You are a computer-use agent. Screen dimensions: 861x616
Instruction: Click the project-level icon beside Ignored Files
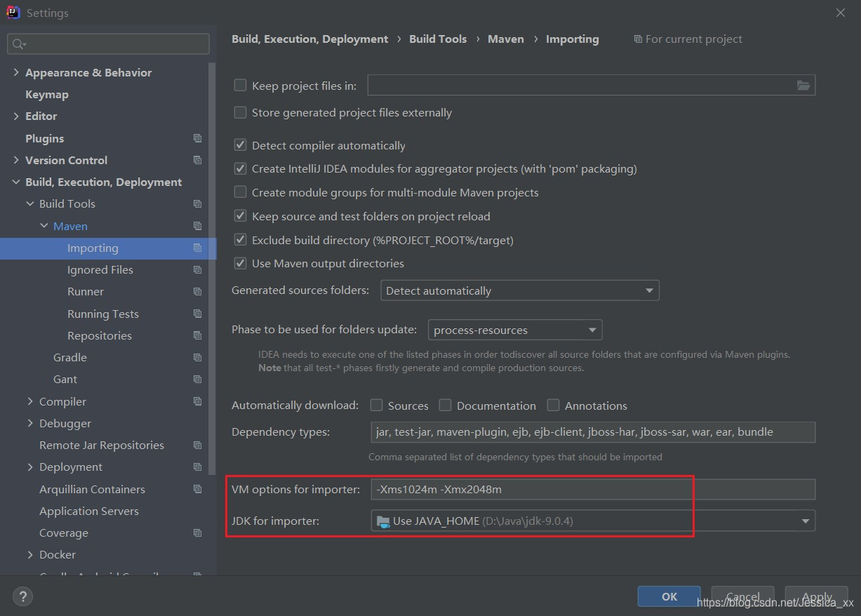tap(197, 269)
